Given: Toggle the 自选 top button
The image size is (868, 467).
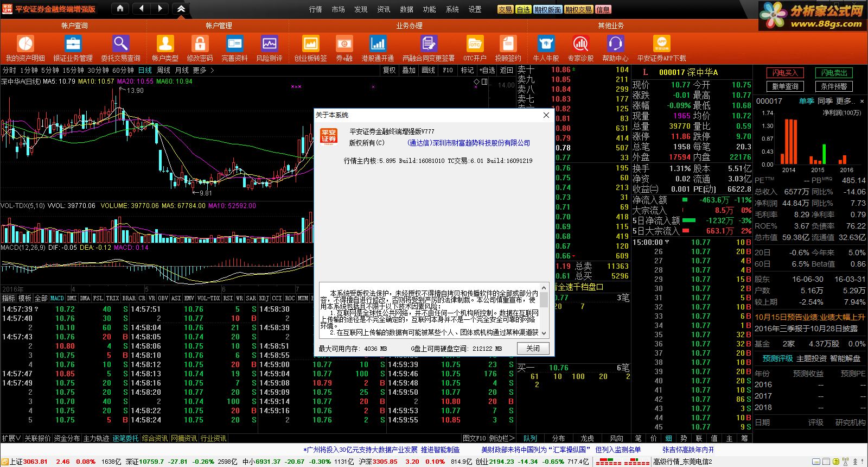Looking at the screenshot, I should [523, 9].
